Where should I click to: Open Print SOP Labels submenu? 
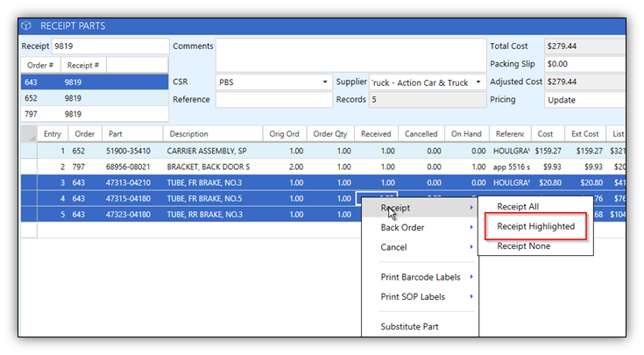pos(421,296)
